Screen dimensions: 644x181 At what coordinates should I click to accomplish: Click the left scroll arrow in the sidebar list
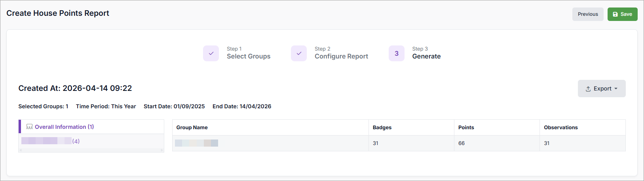click(21, 150)
